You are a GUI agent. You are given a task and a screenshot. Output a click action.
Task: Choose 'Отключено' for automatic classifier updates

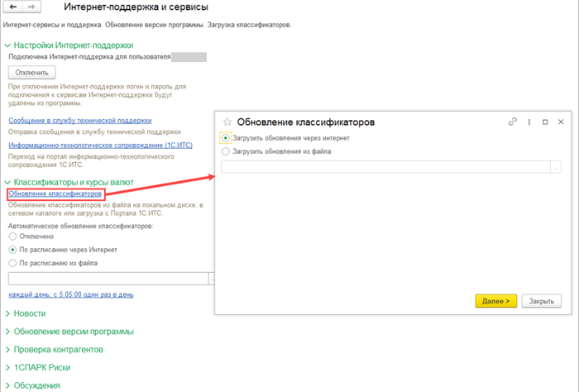(12, 237)
